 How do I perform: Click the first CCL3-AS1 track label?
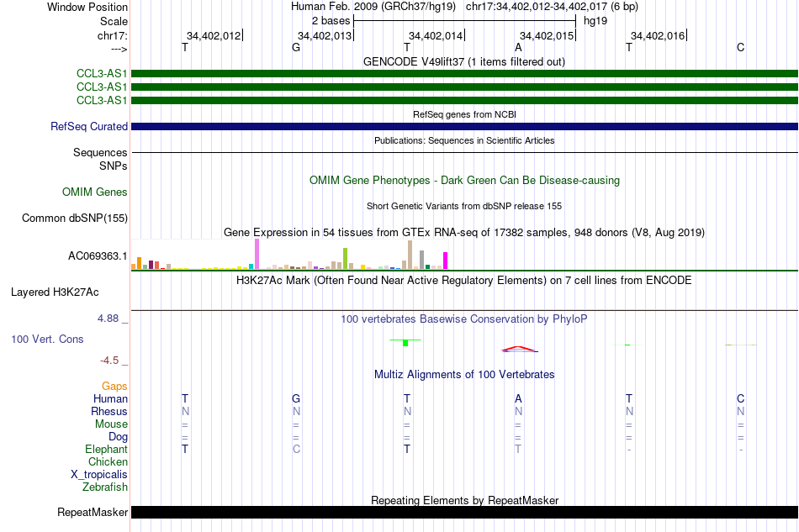click(x=102, y=74)
